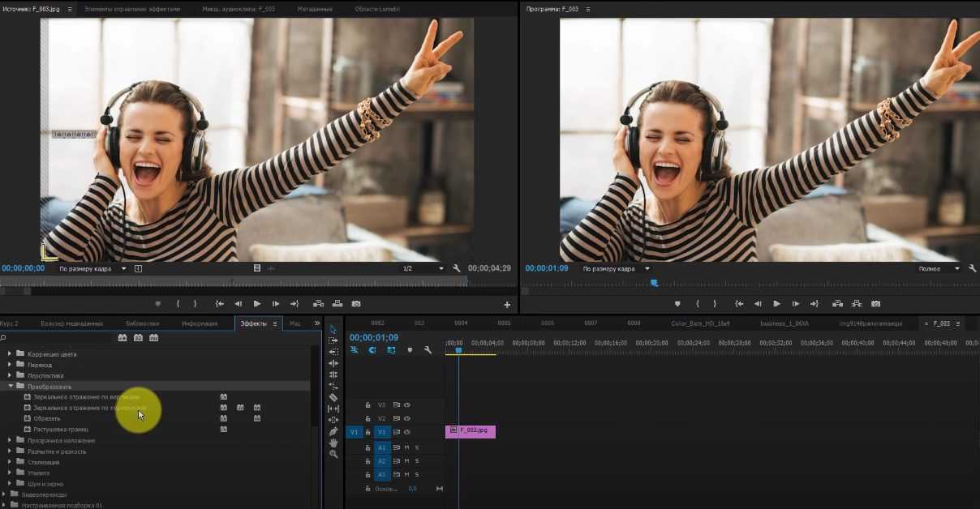This screenshot has height=509, width=980.
Task: Open Program monitor Полное resolution dropdown
Action: [x=939, y=268]
